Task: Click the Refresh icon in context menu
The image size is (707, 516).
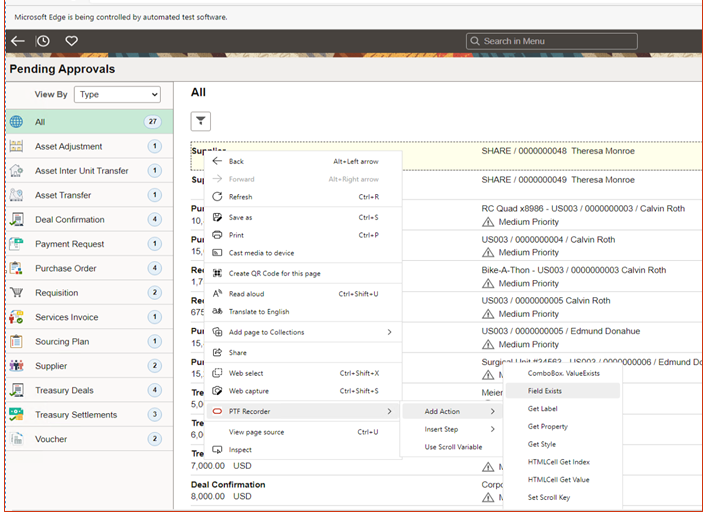Action: click(x=217, y=197)
